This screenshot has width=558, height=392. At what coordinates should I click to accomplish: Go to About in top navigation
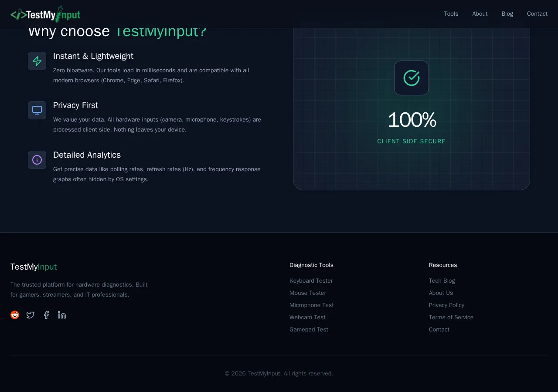click(480, 14)
